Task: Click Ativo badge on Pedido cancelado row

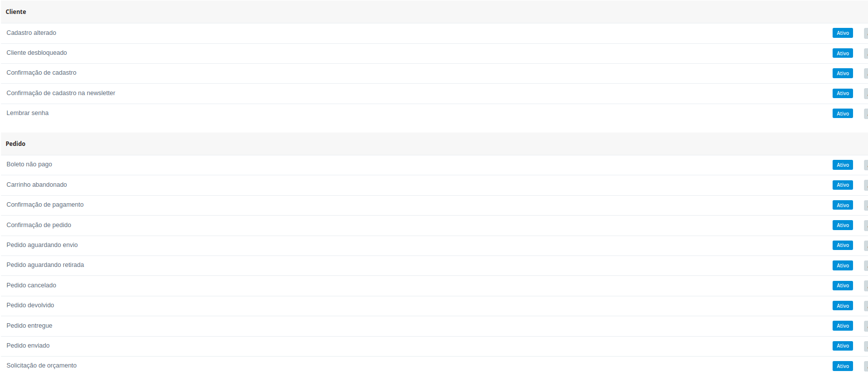Action: pyautogui.click(x=843, y=285)
